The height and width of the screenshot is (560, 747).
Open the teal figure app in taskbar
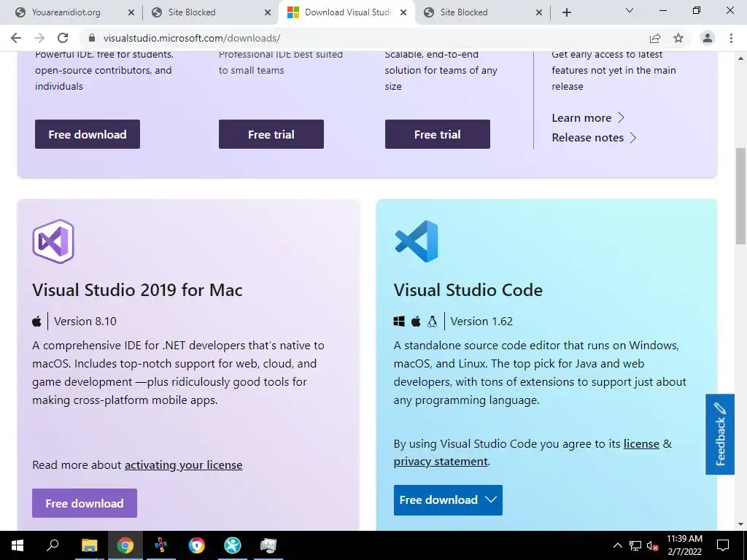pos(233,545)
